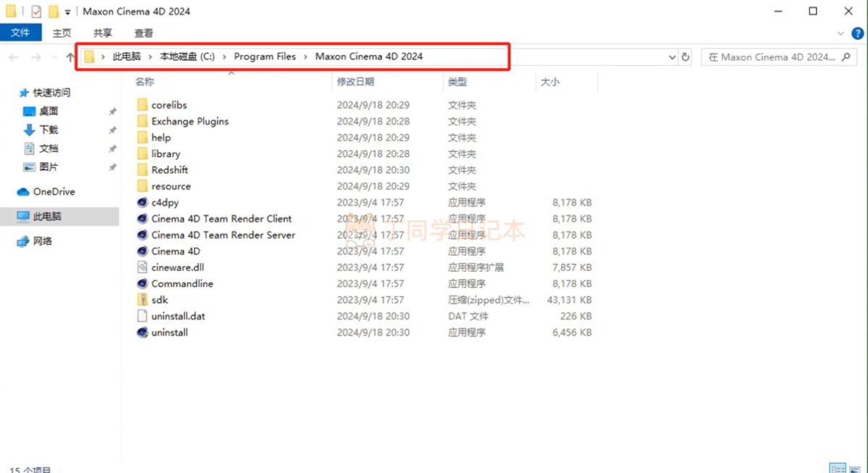
Task: Click the c4dpy application icon
Action: (x=143, y=202)
